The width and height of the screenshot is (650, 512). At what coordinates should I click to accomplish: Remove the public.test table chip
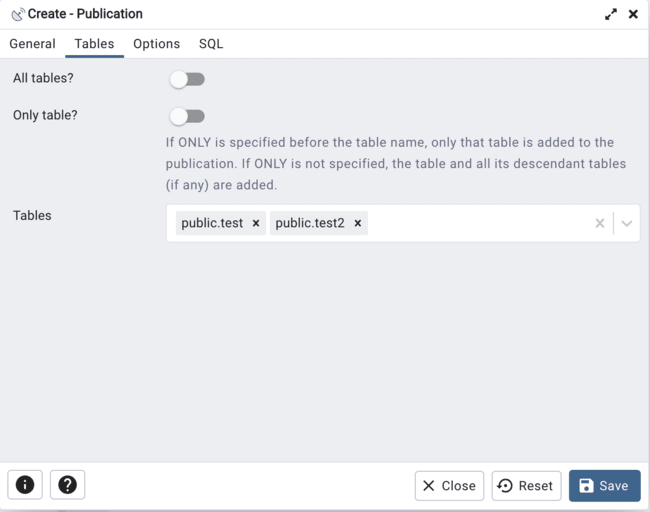coord(256,223)
